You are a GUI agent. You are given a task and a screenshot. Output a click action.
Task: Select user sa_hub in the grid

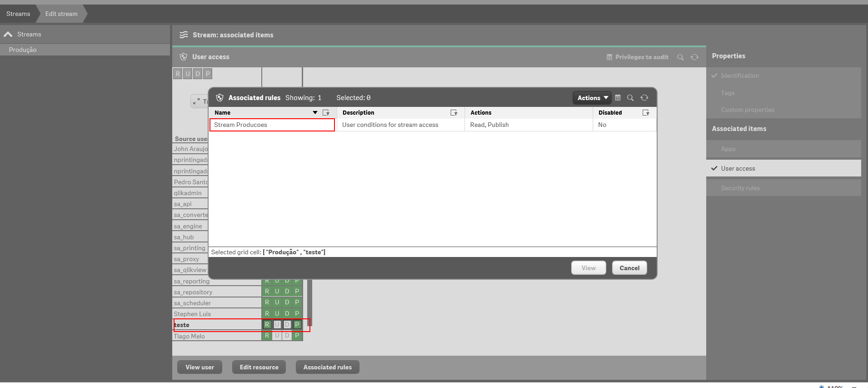tap(190, 237)
